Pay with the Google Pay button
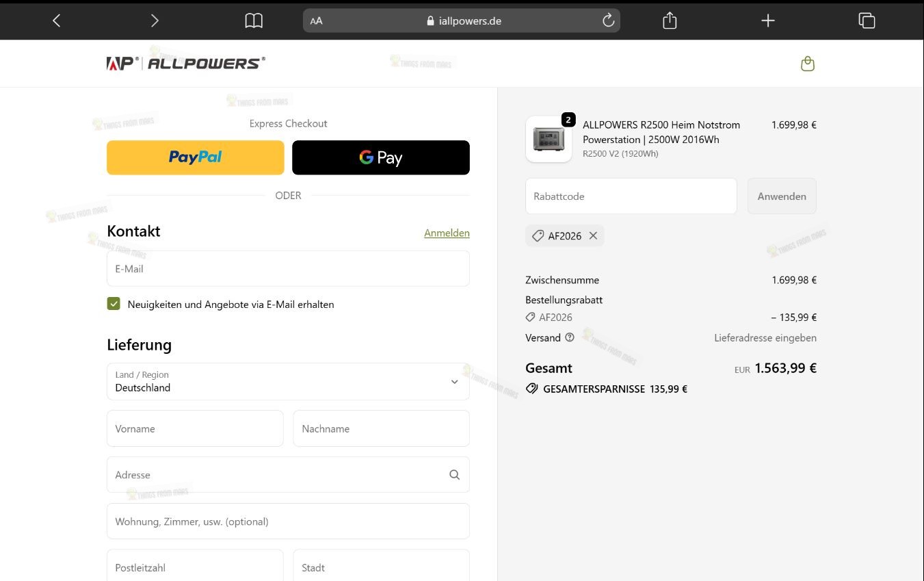This screenshot has width=924, height=581. [x=381, y=157]
